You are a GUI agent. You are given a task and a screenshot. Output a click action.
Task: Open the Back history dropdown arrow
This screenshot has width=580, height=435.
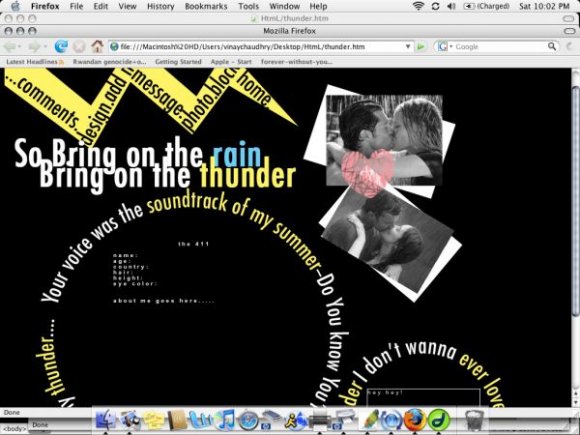point(19,47)
